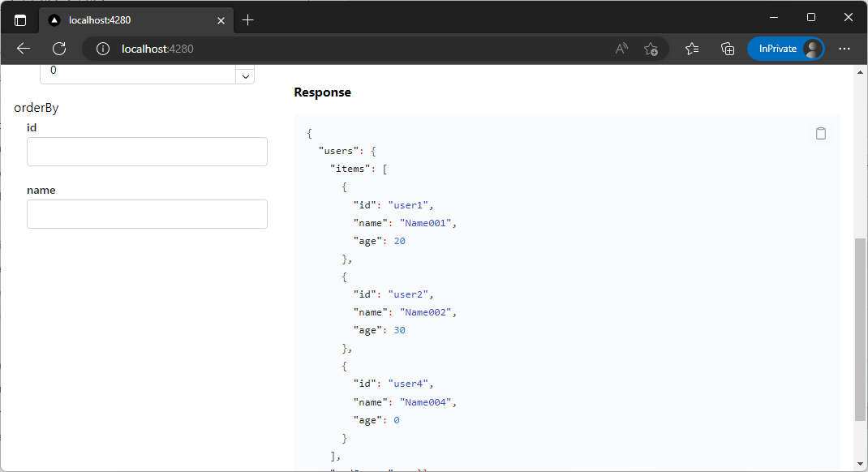Click the scrollbar down arrow
The width and height of the screenshot is (868, 472).
click(x=860, y=464)
